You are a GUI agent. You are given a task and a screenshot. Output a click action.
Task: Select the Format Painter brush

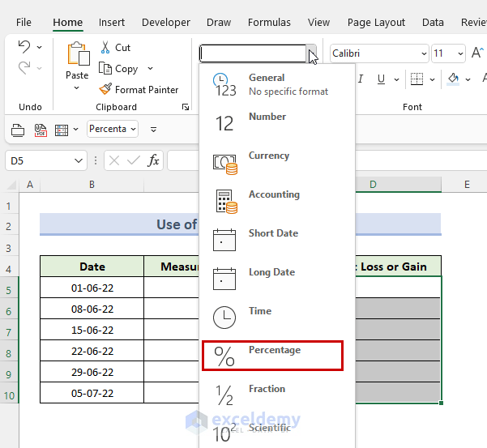point(105,89)
